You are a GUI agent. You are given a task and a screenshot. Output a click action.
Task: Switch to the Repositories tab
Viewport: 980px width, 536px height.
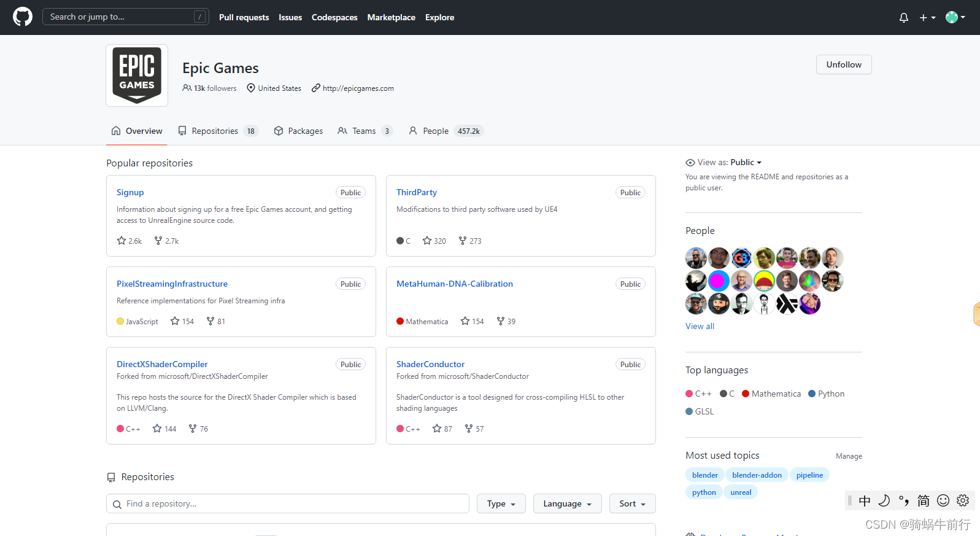point(218,131)
